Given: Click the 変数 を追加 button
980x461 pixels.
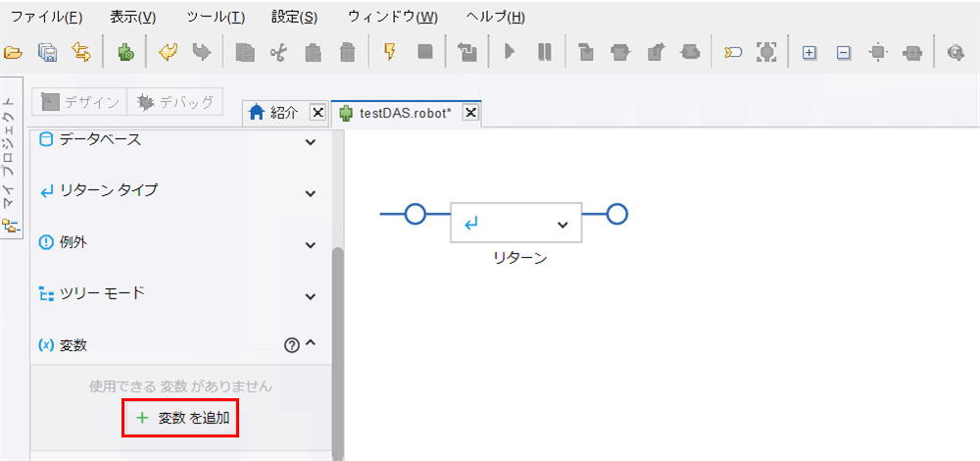Looking at the screenshot, I should pos(180,418).
